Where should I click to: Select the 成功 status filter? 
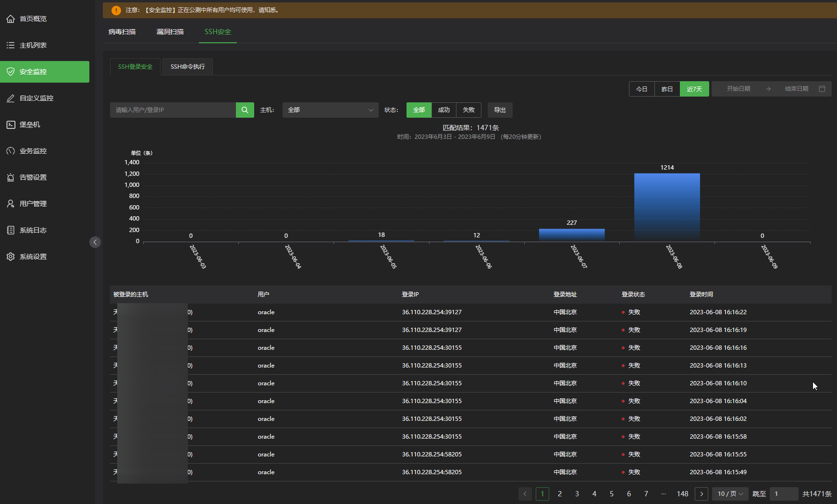pyautogui.click(x=443, y=110)
